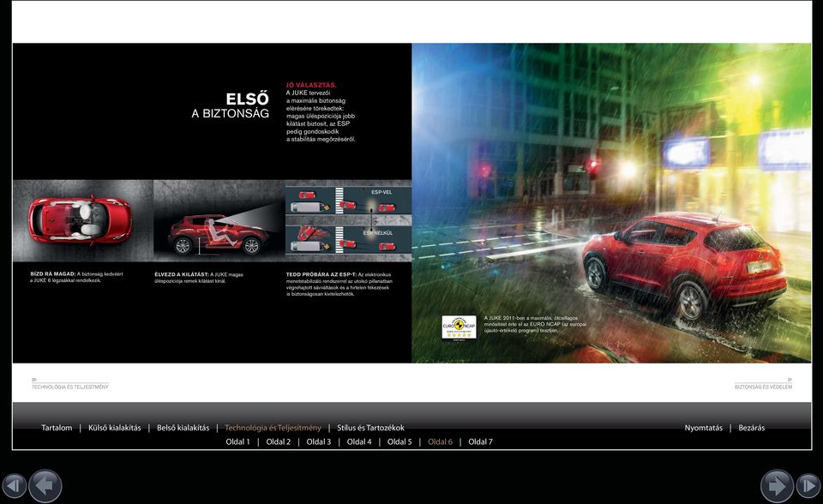Click the red JÓ VÁLASZTÁS heading

pyautogui.click(x=311, y=85)
